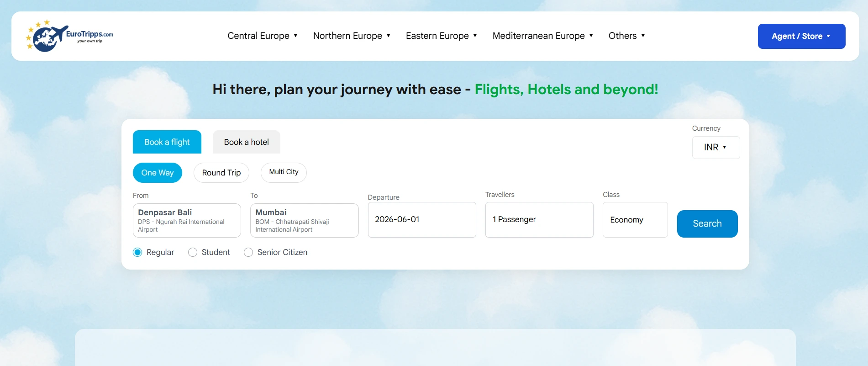868x366 pixels.
Task: Open the Economy class selector
Action: [x=635, y=220]
